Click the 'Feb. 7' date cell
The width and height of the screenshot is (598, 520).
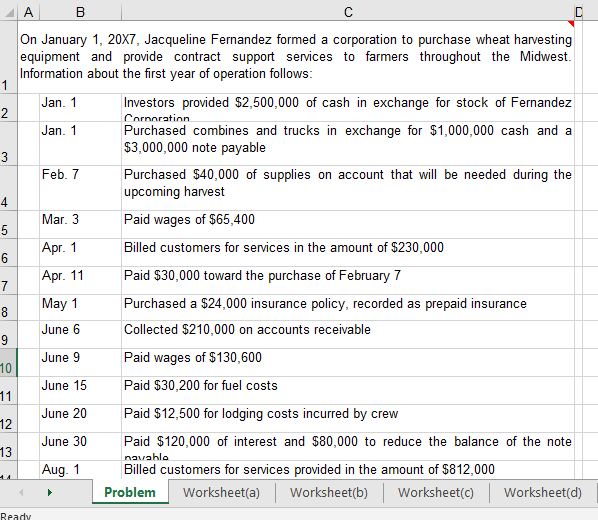(80, 188)
